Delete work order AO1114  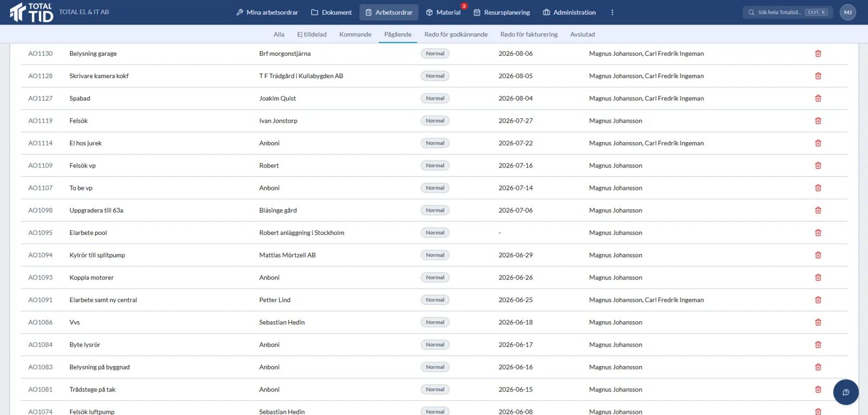818,143
